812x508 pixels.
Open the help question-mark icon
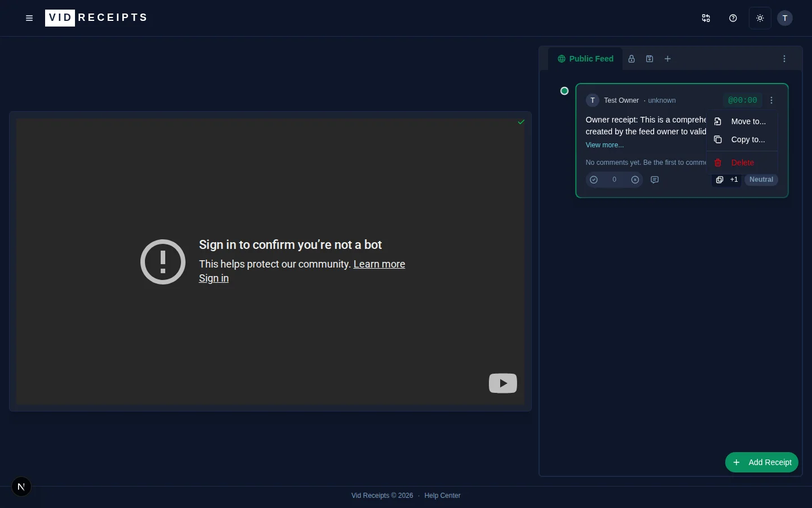click(733, 18)
